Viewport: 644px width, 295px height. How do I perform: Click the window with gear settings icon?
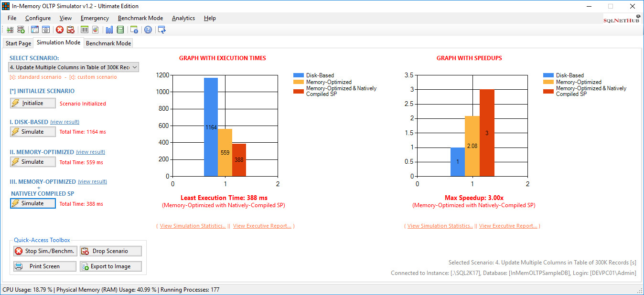coord(46,30)
